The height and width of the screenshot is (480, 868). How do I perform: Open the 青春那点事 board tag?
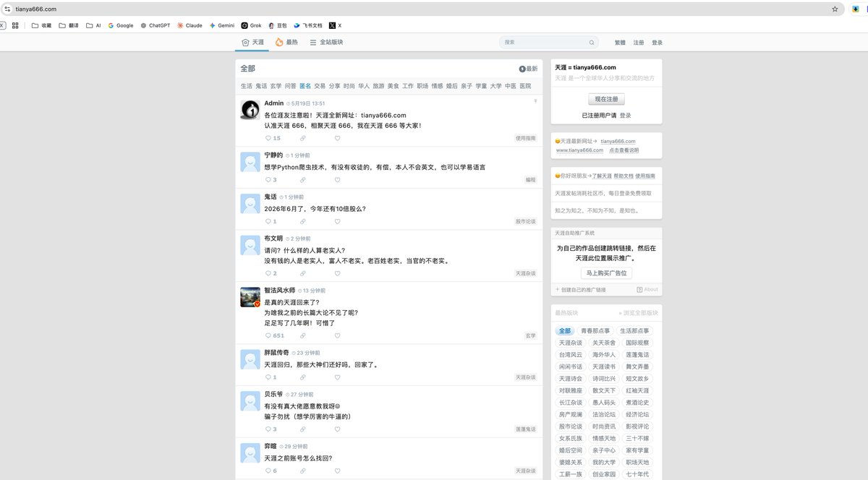pyautogui.click(x=596, y=331)
